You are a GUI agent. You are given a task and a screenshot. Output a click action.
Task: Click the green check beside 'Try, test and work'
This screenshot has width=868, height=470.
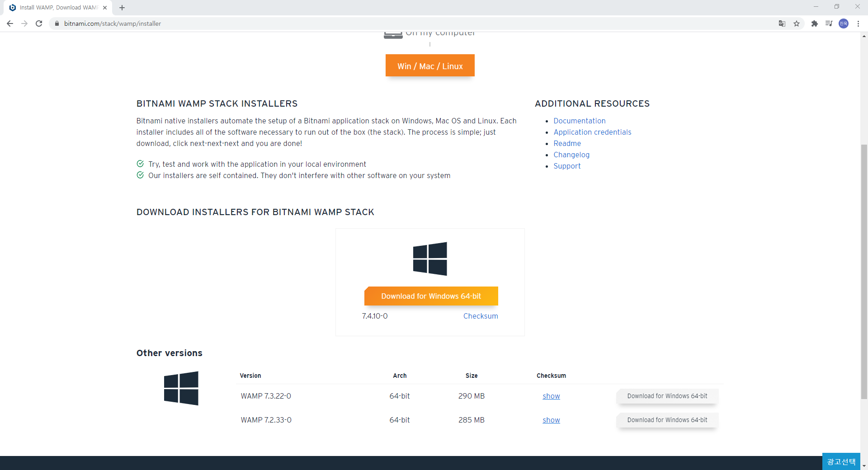[140, 164]
